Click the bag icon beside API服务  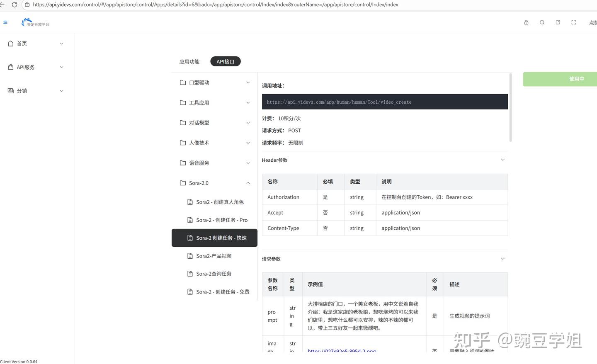11,67
